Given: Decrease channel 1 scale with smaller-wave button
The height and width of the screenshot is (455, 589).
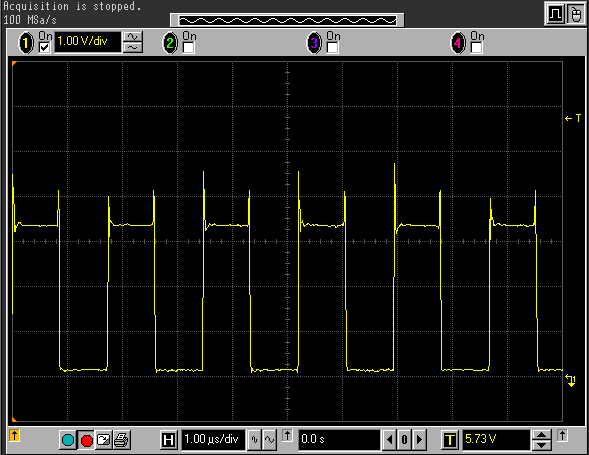Looking at the screenshot, I should coord(133,47).
